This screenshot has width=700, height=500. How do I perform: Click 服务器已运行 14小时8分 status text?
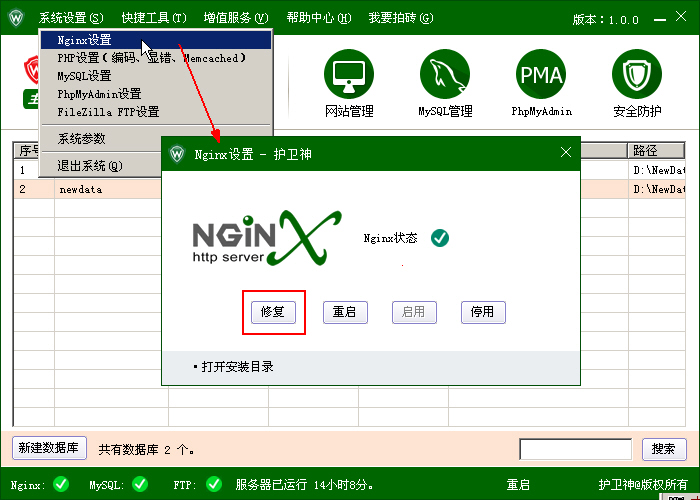tap(304, 484)
